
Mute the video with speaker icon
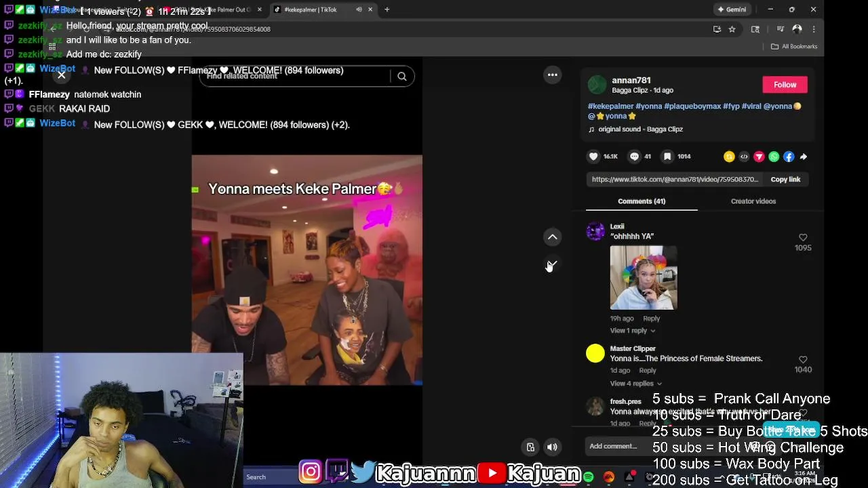(x=552, y=447)
